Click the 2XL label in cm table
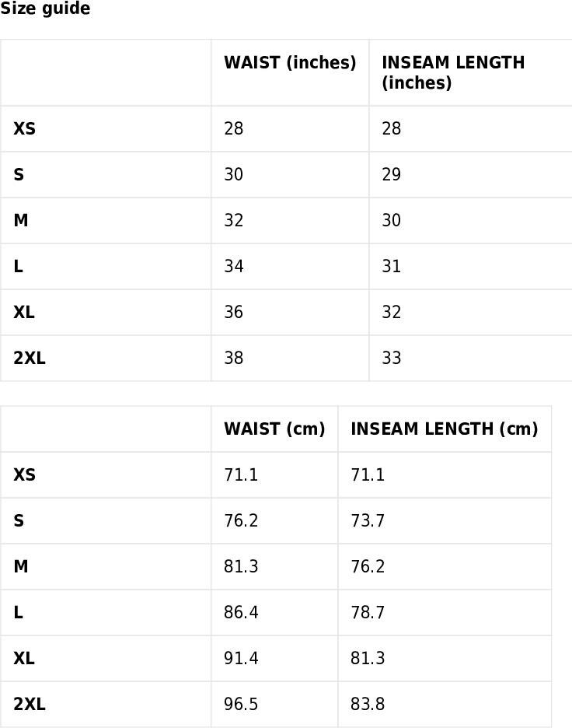 [x=30, y=705]
